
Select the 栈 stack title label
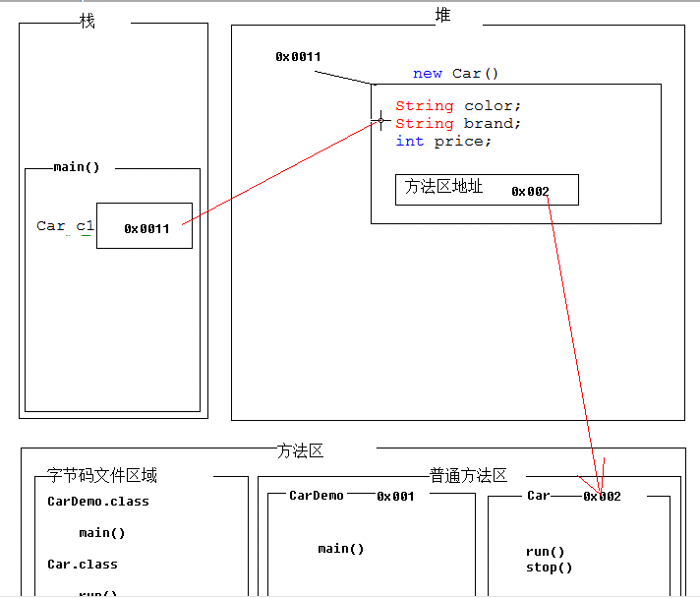pos(87,21)
